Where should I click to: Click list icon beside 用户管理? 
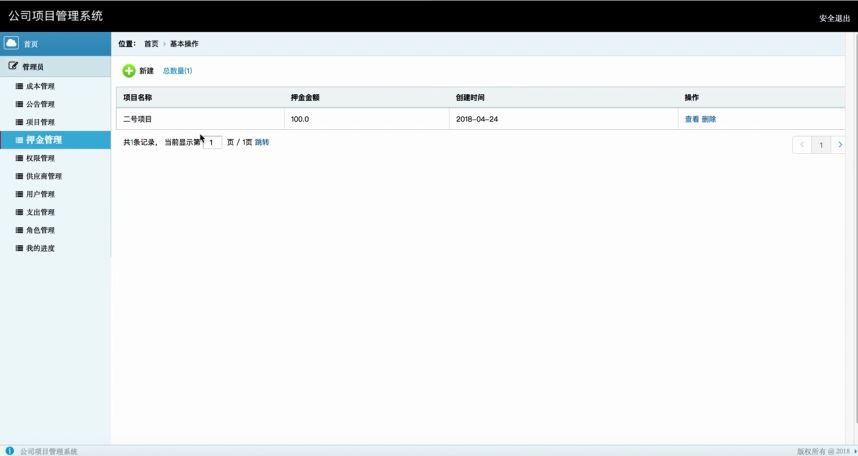(x=19, y=194)
